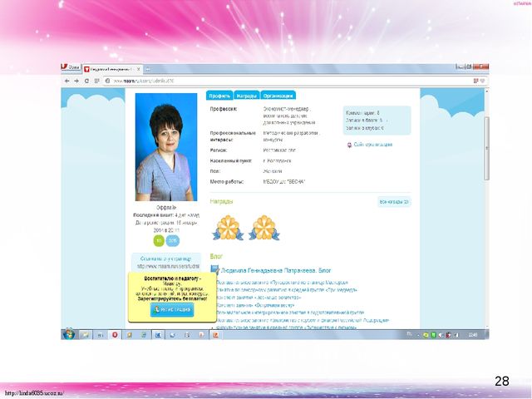Click the red grid icon beside the heart
The width and height of the screenshot is (532, 399).
(475, 81)
